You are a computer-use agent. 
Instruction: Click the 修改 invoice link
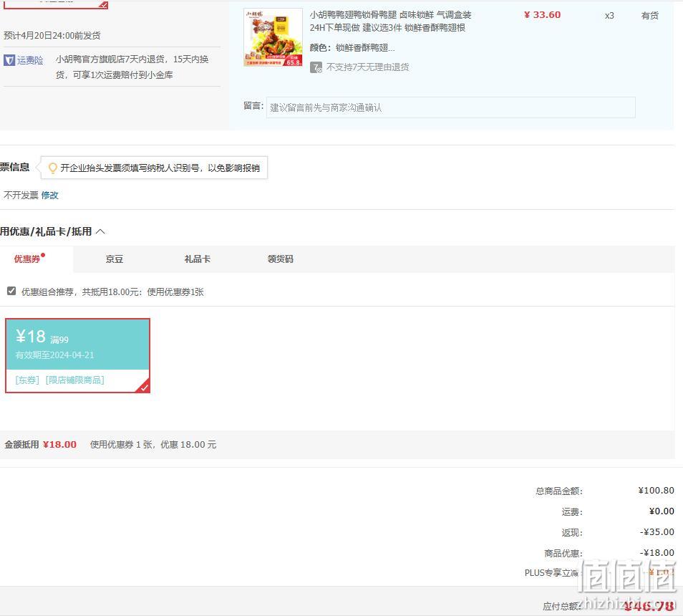49,195
